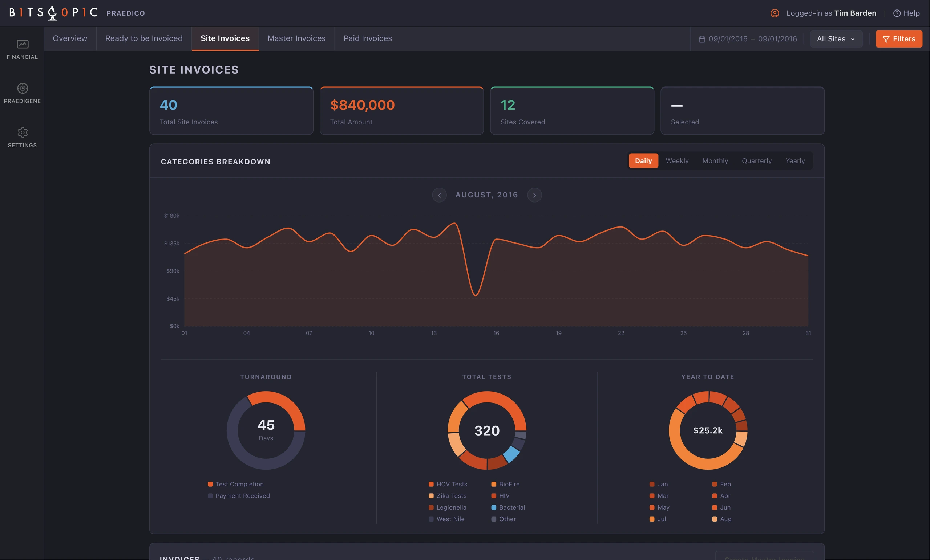Open the Praedigene sidebar icon

pyautogui.click(x=22, y=88)
